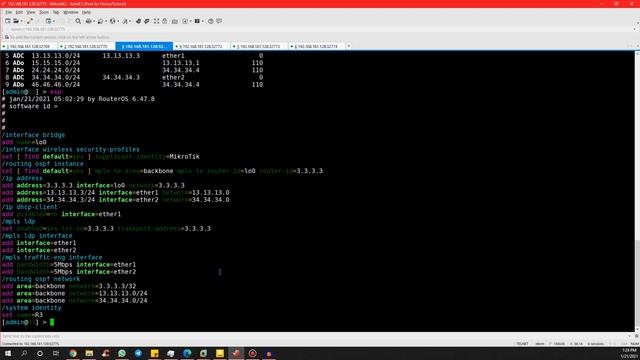Click the Font toolbar icon
Image resolution: width=640 pixels, height=360 pixels.
tap(125, 21)
